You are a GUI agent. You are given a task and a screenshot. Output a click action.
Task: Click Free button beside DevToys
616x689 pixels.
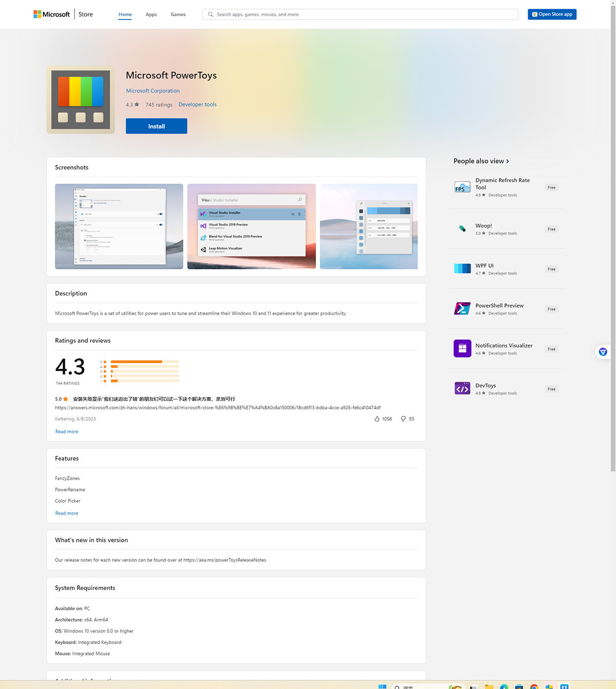pyautogui.click(x=551, y=389)
